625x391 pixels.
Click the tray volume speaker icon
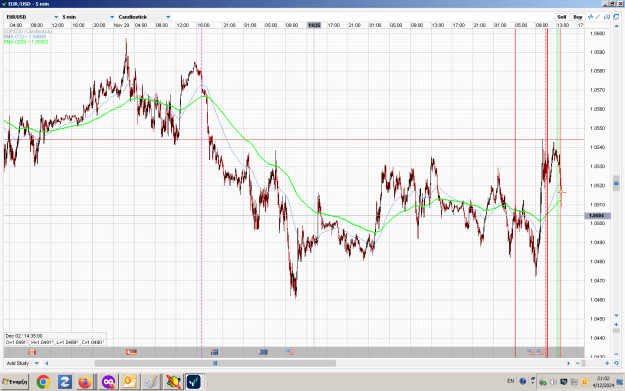[553, 382]
